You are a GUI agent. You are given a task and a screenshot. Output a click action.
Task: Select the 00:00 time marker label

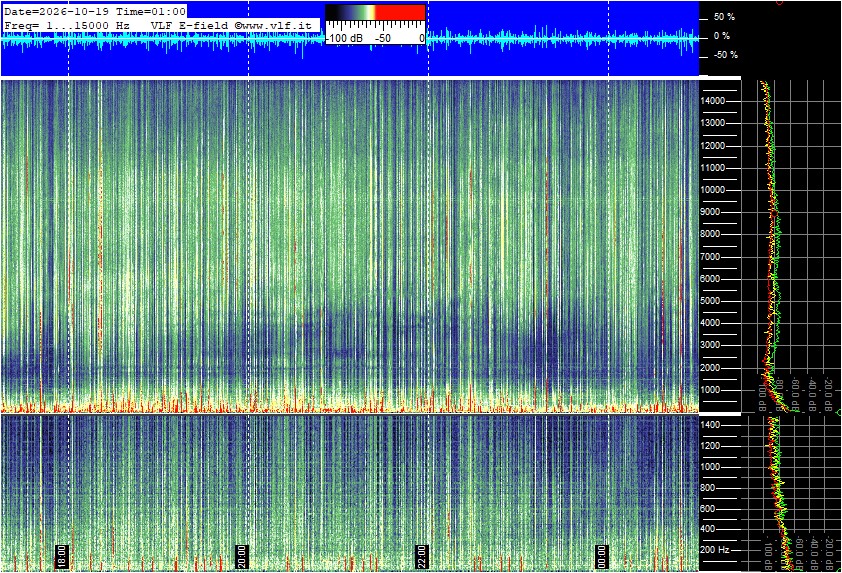[601, 557]
